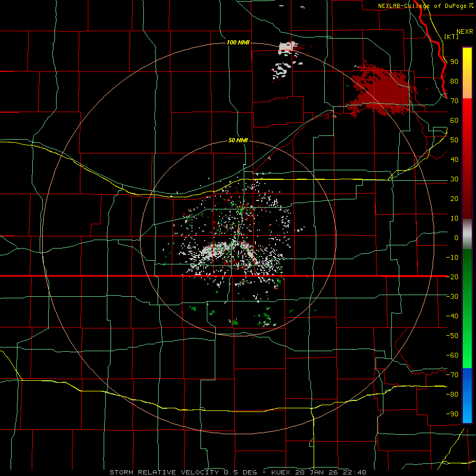Click the -40 value on velocity scale

pyautogui.click(x=452, y=316)
